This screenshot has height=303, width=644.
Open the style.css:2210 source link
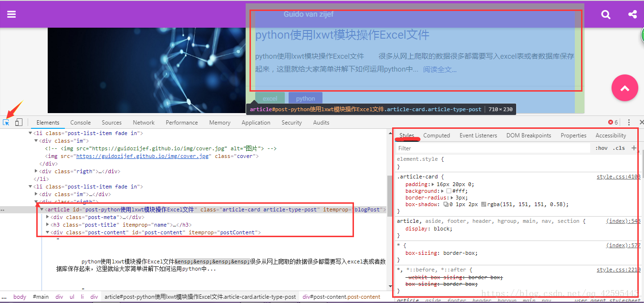pos(618,270)
